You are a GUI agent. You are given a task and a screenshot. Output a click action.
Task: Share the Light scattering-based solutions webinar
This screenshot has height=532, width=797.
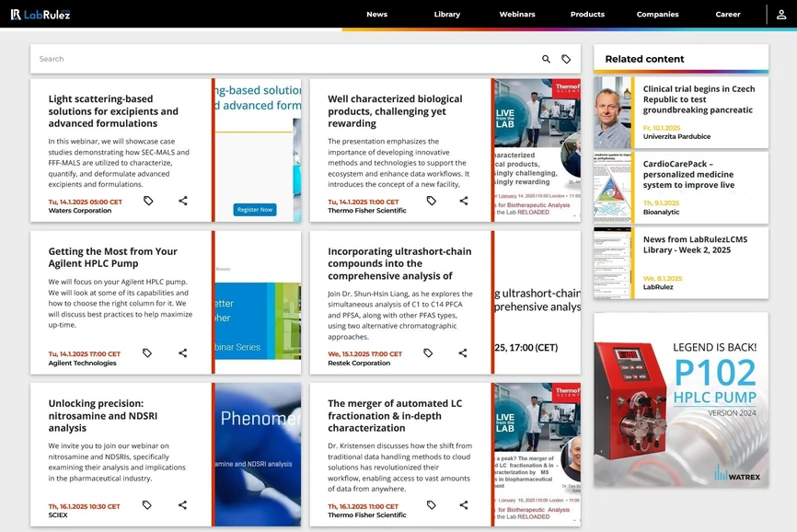(183, 201)
